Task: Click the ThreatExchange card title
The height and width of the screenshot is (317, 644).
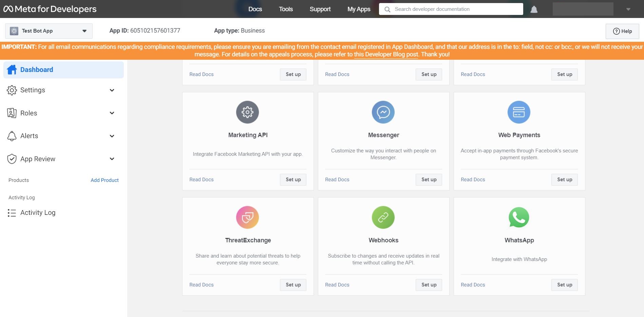Action: pos(248,240)
